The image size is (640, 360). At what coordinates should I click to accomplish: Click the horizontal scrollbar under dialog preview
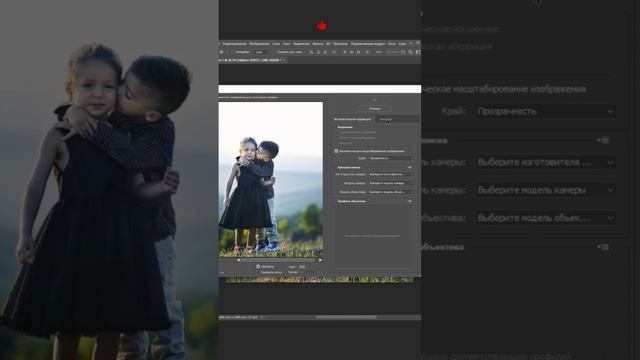279,260
